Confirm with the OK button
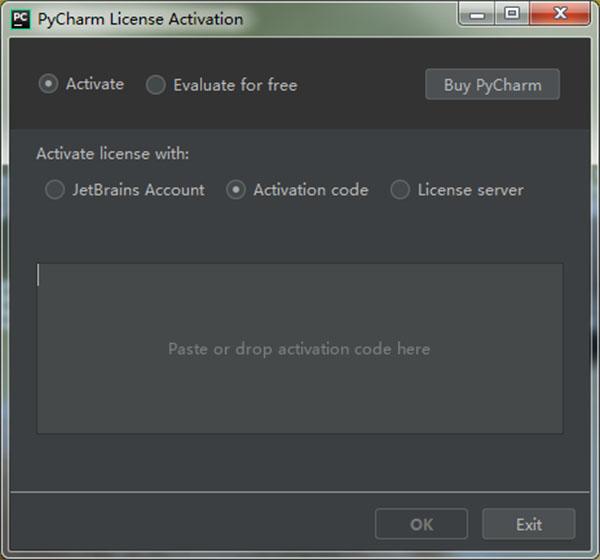Viewport: 600px width, 560px height. point(421,524)
